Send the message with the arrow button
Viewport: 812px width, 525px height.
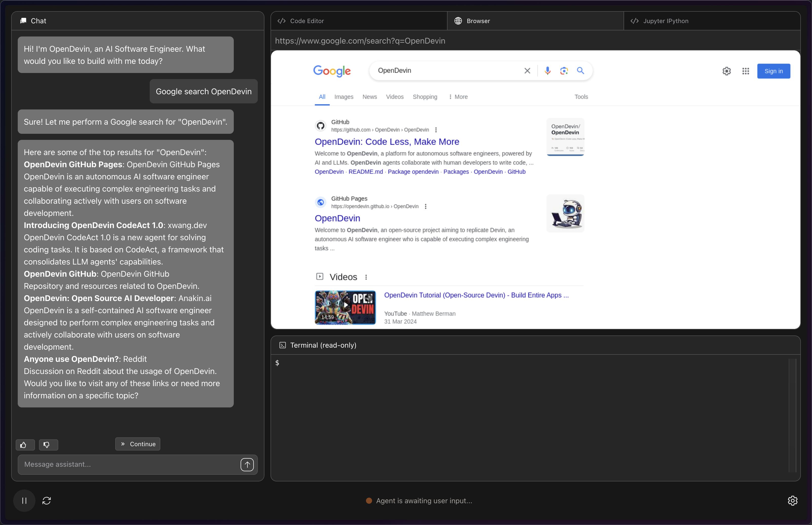click(x=247, y=464)
